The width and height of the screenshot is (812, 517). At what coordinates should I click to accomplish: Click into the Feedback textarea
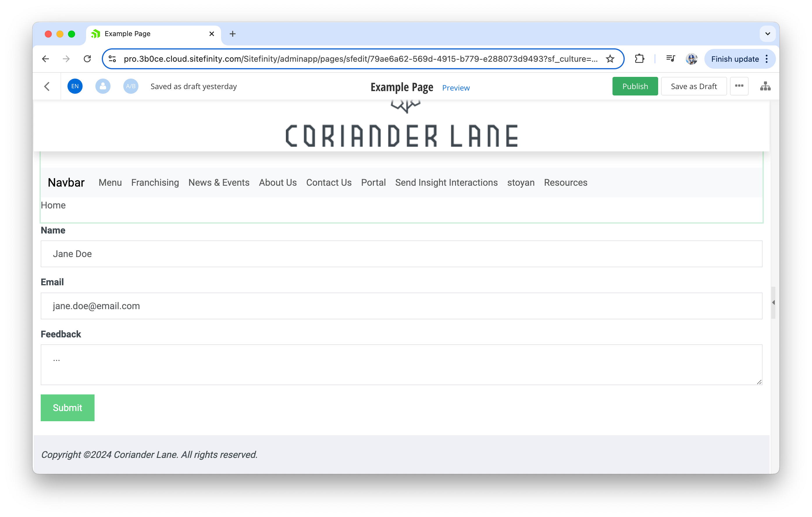point(401,364)
